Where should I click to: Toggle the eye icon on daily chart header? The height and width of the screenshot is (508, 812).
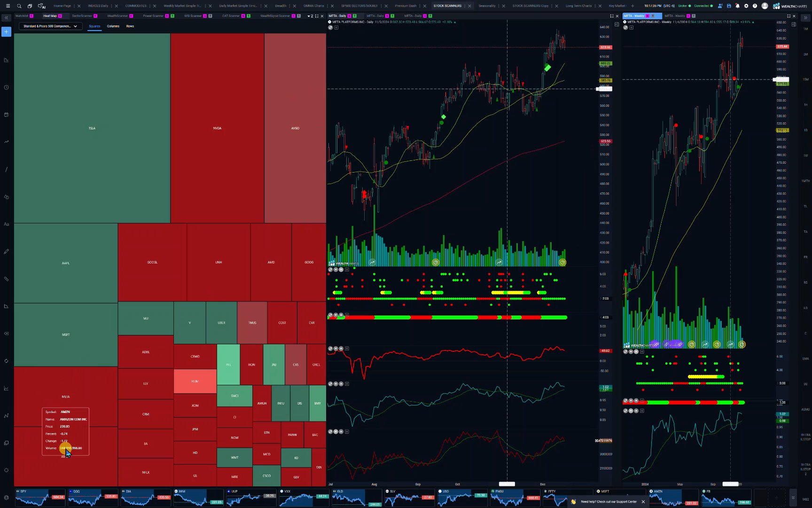(330, 27)
